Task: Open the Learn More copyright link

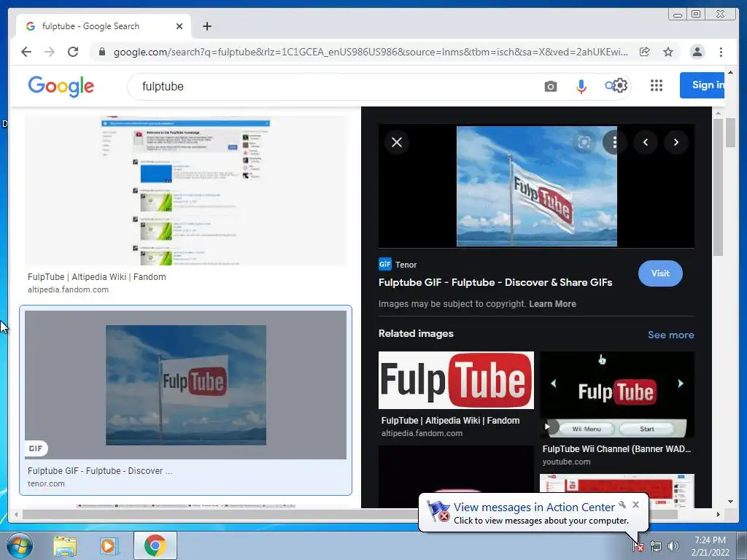Action: click(552, 304)
